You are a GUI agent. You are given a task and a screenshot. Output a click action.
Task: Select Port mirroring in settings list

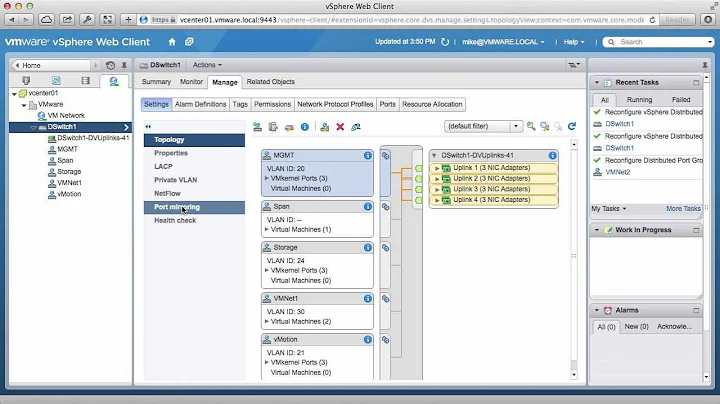click(194, 207)
